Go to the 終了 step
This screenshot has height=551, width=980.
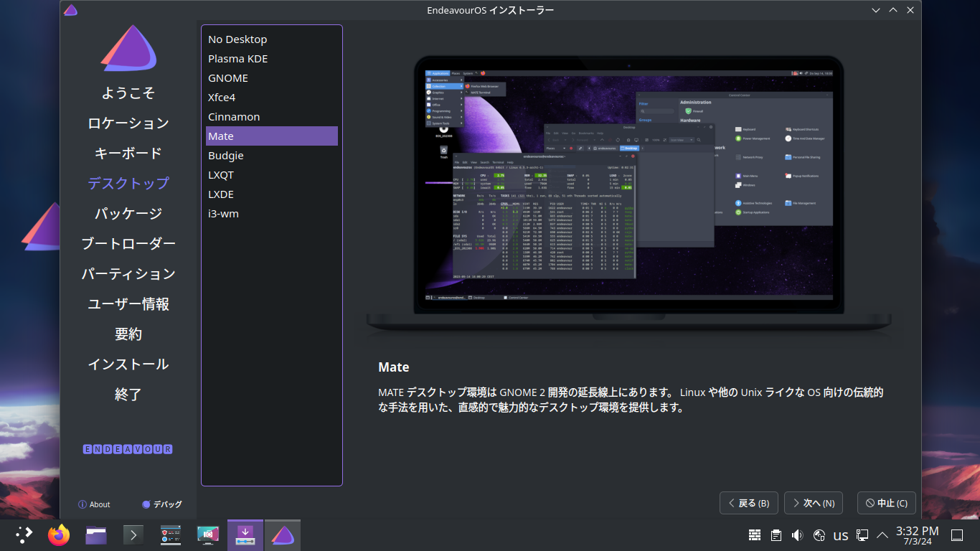pos(128,395)
